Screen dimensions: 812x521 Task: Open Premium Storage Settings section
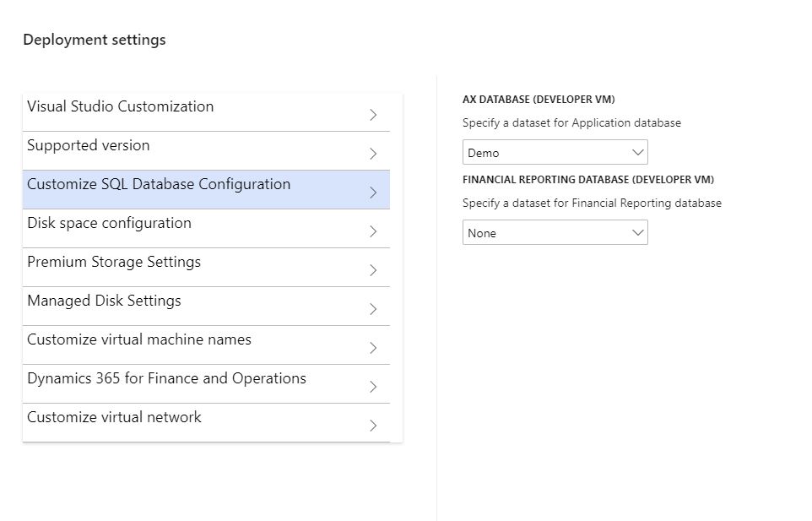pyautogui.click(x=206, y=267)
